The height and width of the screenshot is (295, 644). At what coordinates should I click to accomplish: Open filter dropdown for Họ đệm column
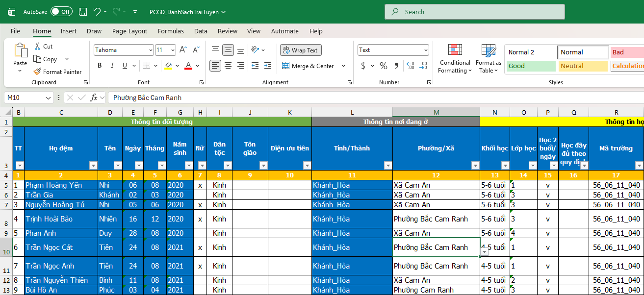coord(93,166)
